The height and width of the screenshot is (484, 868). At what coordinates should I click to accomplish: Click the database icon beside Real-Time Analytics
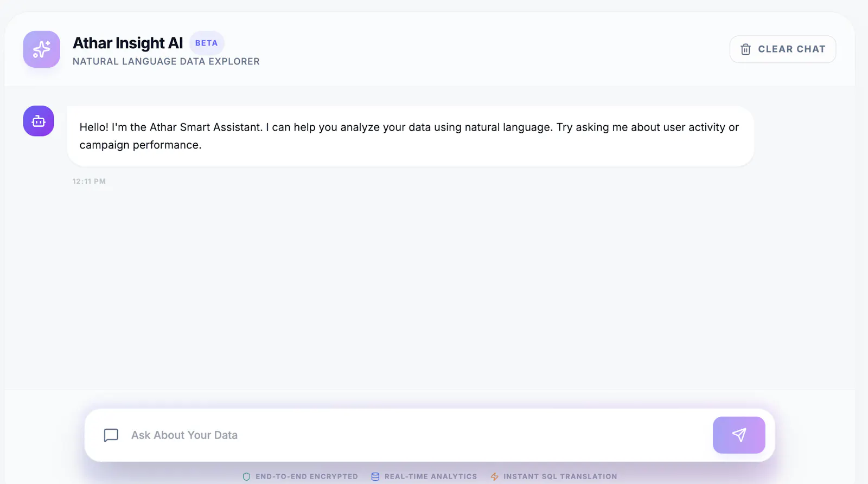click(x=375, y=477)
